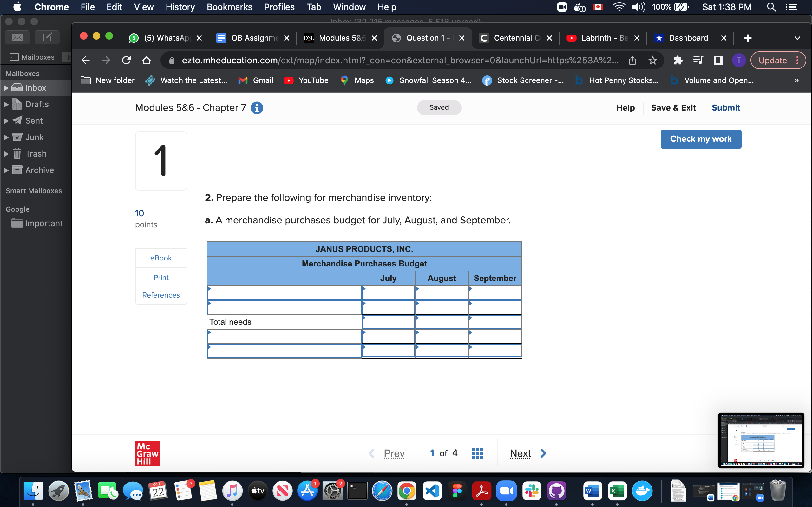This screenshot has height=507, width=812.
Task: Click the Check my work button
Action: [701, 139]
